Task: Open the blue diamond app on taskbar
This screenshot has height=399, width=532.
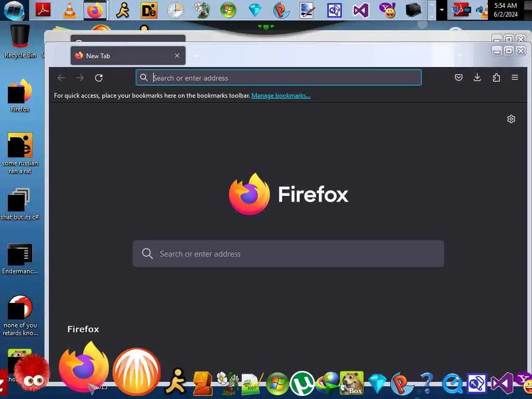Action: point(255,10)
